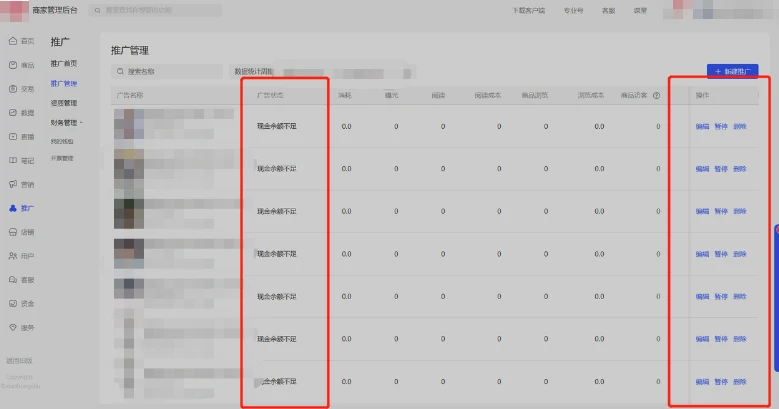Click the magnifier icon in 搜索名称 box
This screenshot has height=409, width=779.
(x=120, y=72)
